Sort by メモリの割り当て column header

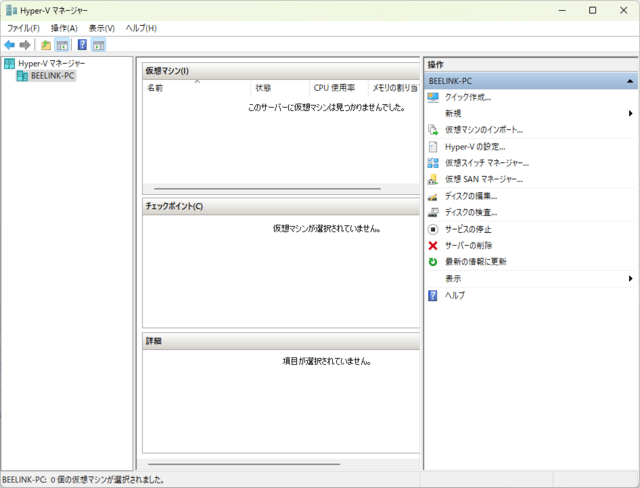point(394,88)
